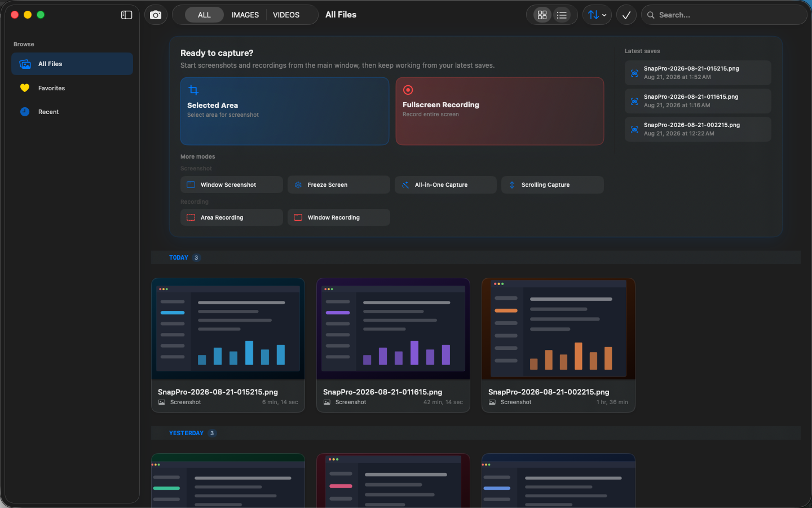Switch to list view
Image resolution: width=812 pixels, height=508 pixels.
click(562, 15)
